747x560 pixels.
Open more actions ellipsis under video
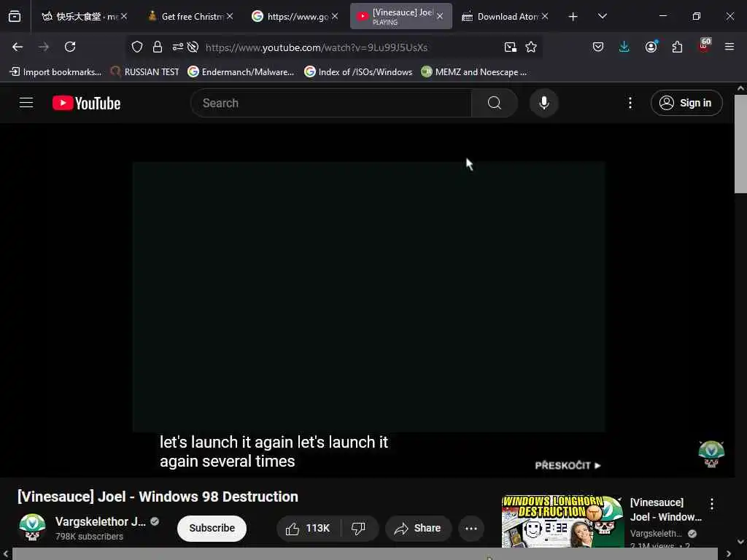pyautogui.click(x=471, y=528)
